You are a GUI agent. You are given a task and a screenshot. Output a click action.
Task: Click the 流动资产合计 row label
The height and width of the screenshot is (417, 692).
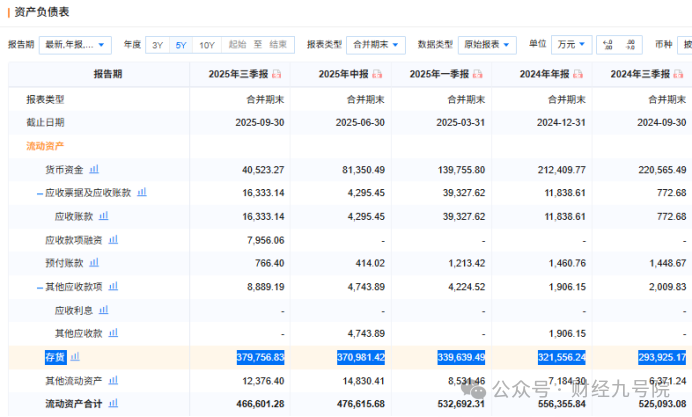[x=74, y=403]
